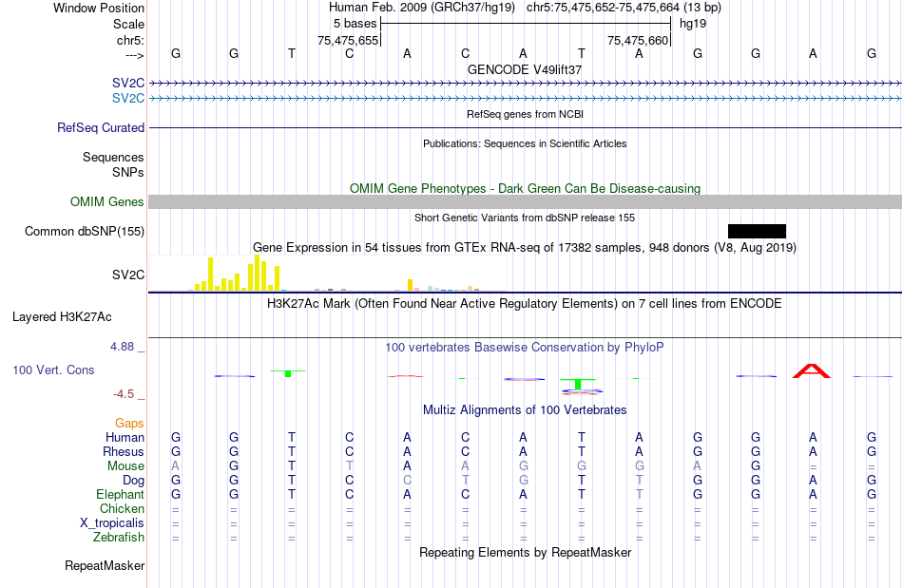This screenshot has width=903, height=588.
Task: Click the 75,475,660 position label
Action: (x=638, y=40)
